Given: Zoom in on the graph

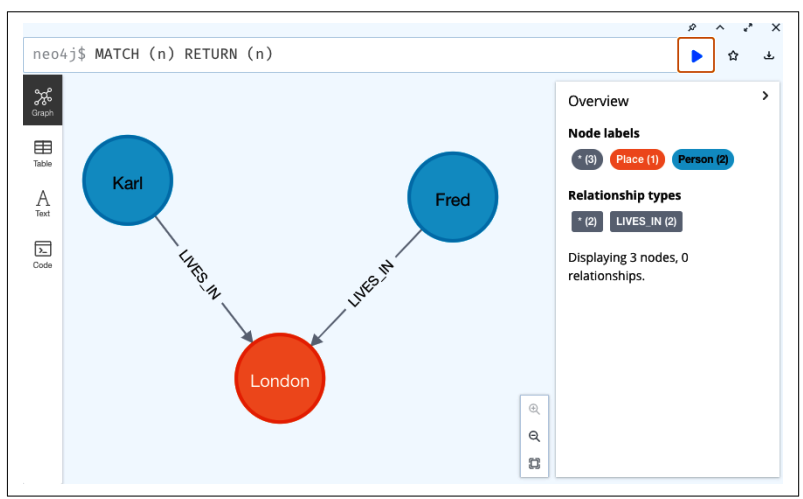Looking at the screenshot, I should coord(534,409).
